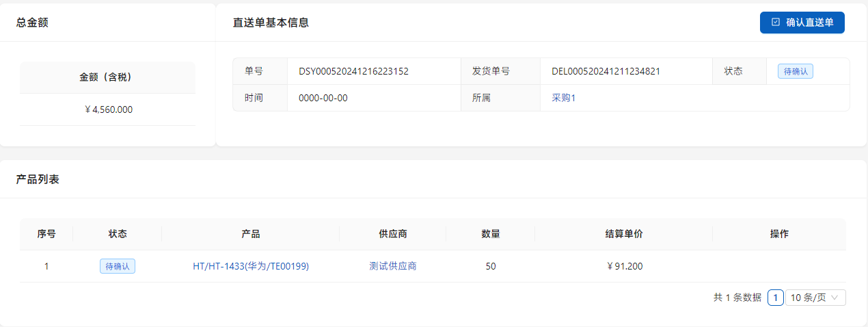The height and width of the screenshot is (327, 868).
Task: Click the 产品 column header
Action: click(x=251, y=234)
